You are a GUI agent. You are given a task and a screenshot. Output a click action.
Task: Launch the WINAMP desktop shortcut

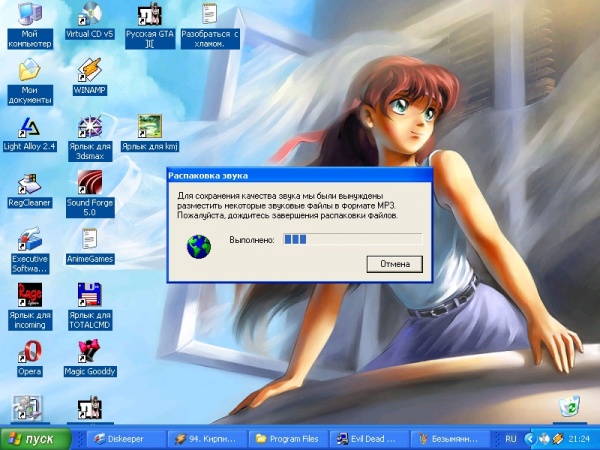click(x=90, y=77)
